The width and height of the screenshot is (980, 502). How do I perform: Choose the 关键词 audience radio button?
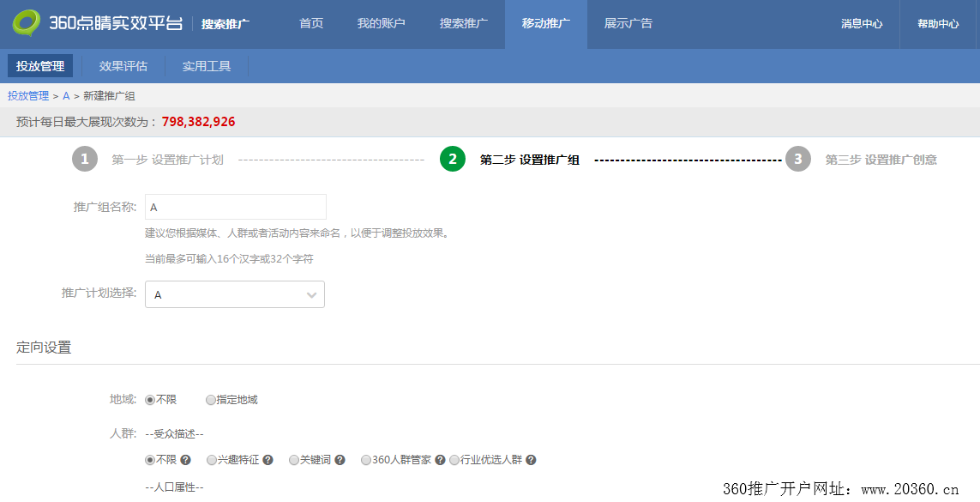pyautogui.click(x=294, y=460)
